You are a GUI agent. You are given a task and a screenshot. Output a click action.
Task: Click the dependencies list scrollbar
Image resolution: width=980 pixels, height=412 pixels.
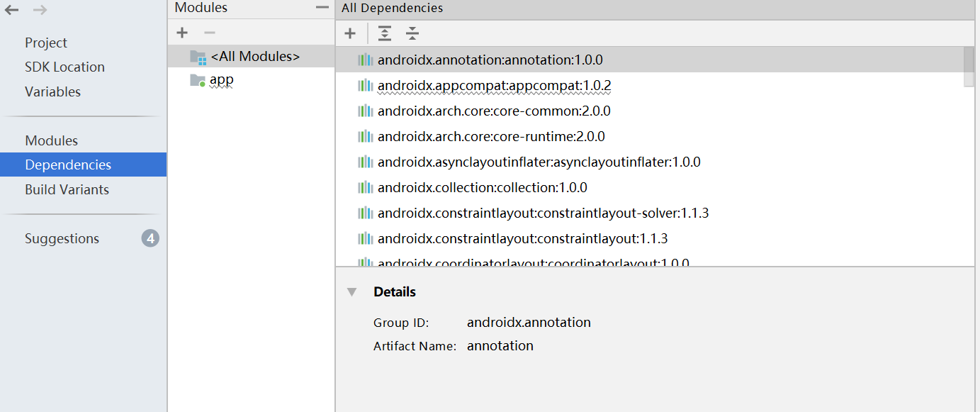(x=969, y=67)
